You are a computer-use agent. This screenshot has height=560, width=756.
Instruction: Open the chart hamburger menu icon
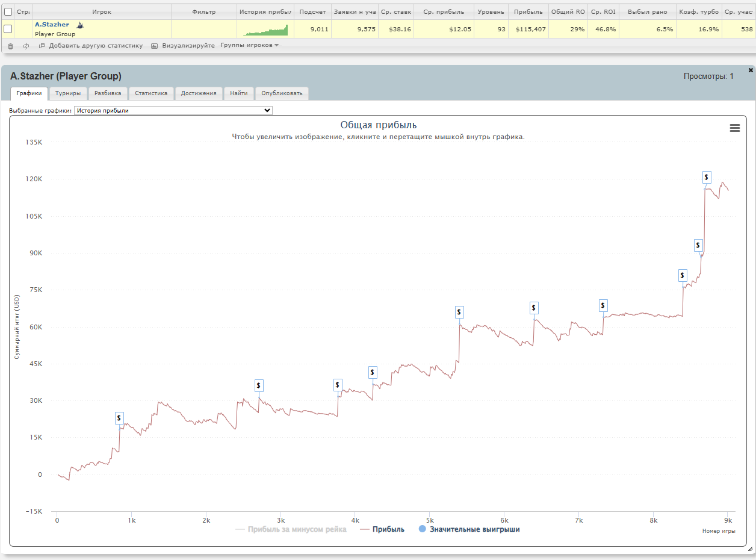point(734,128)
